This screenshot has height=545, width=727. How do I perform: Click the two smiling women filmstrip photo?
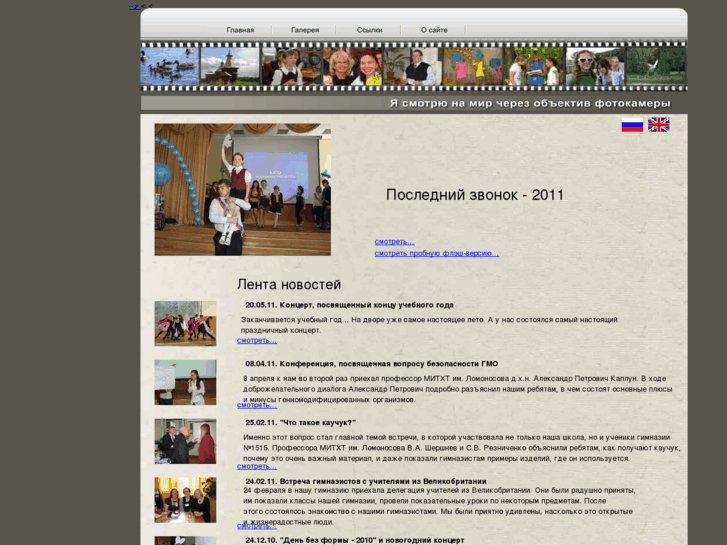[352, 66]
